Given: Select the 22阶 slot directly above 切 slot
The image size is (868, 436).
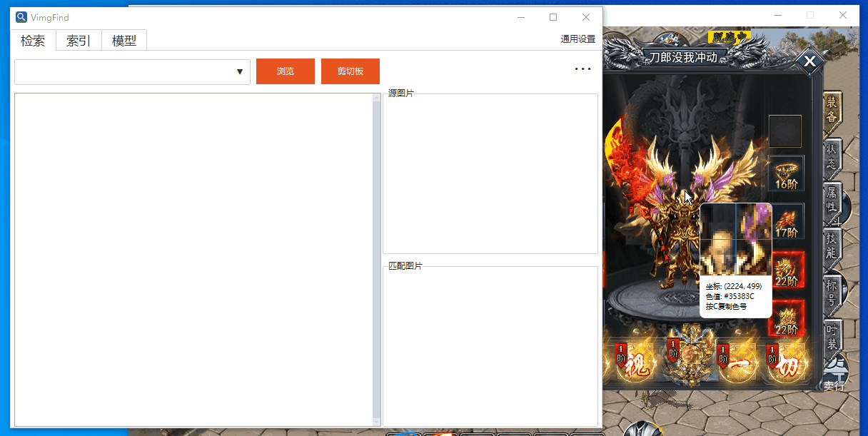Looking at the screenshot, I should 786,318.
